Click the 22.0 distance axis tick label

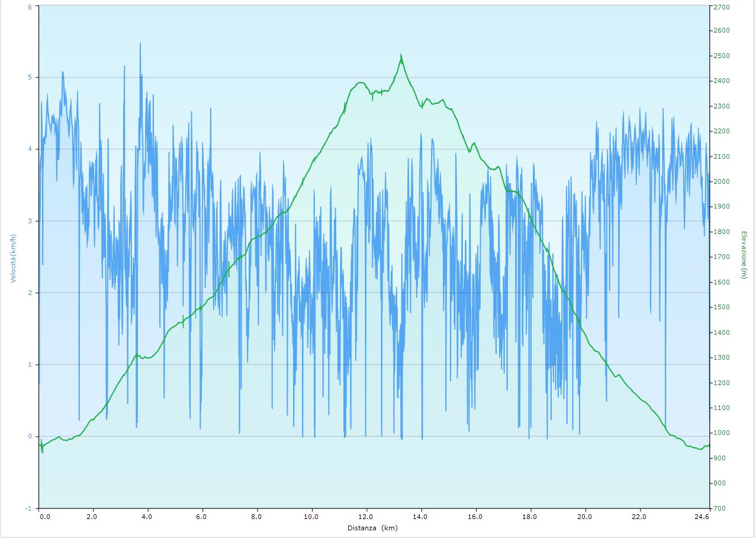[x=639, y=517]
